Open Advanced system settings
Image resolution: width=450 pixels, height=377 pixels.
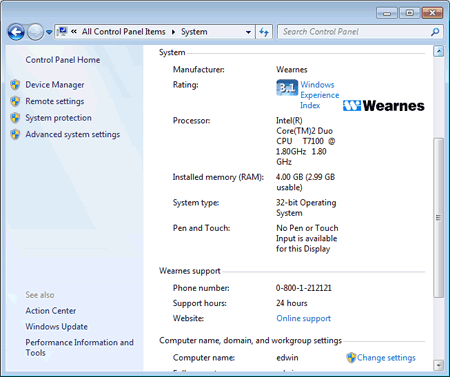coord(73,134)
